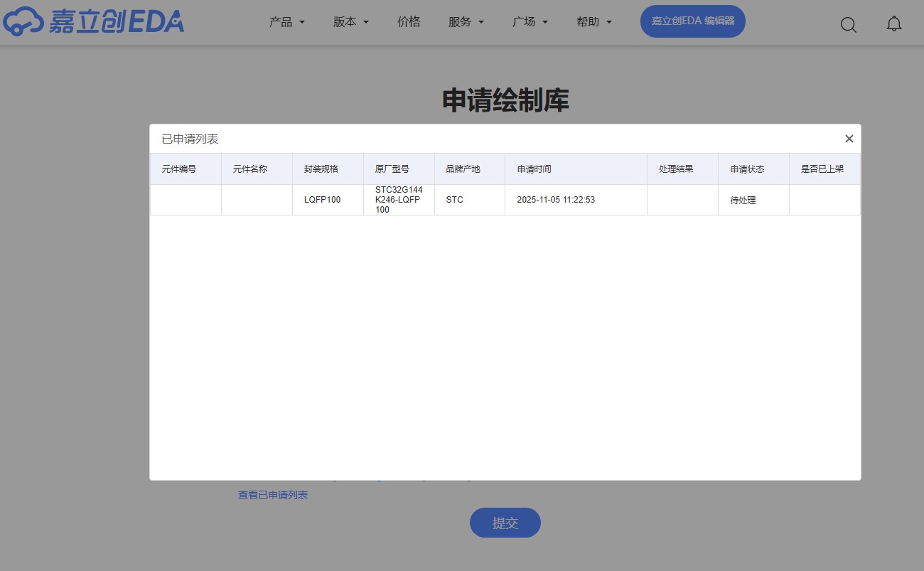
Task: Close the 已申请列表 dialog
Action: coord(849,139)
